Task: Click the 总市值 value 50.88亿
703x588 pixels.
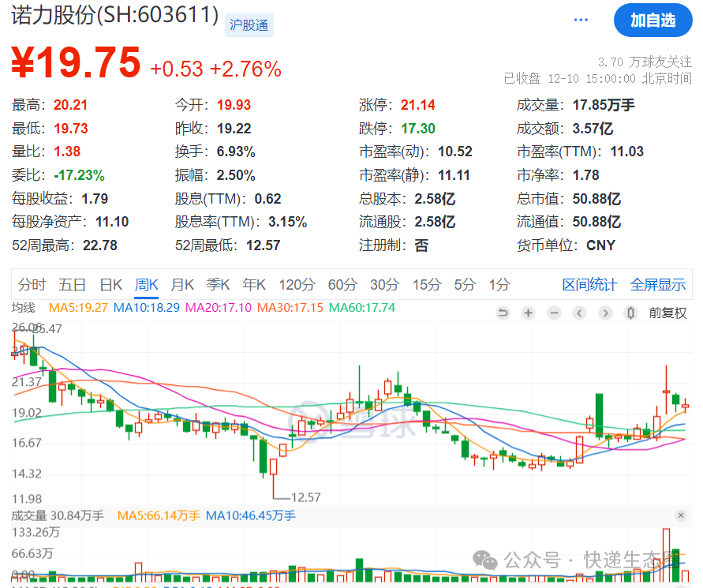Action: [x=596, y=199]
